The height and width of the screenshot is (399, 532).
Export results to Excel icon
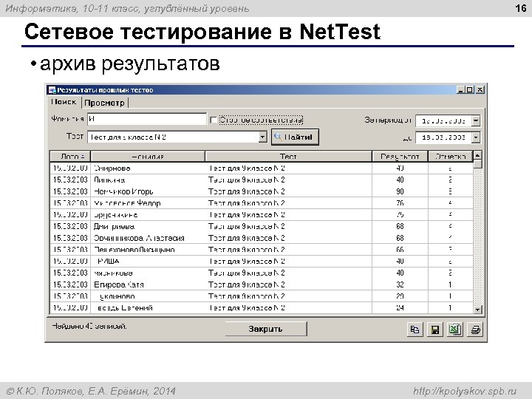454,330
